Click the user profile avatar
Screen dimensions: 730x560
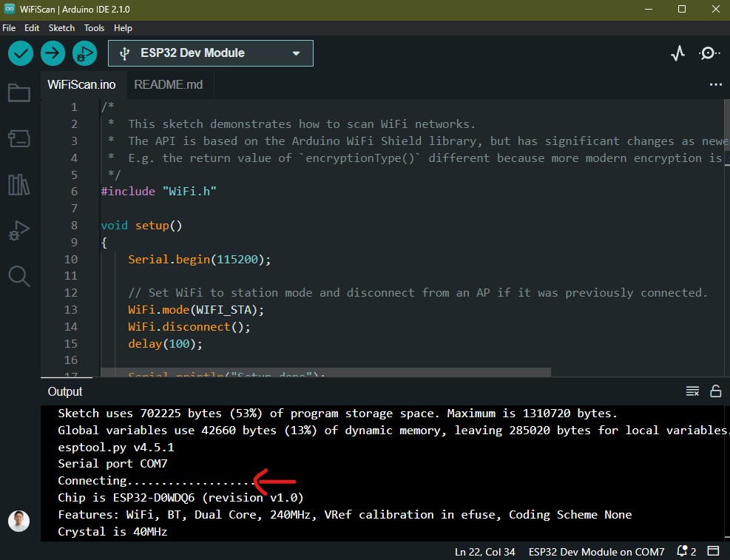pyautogui.click(x=19, y=521)
